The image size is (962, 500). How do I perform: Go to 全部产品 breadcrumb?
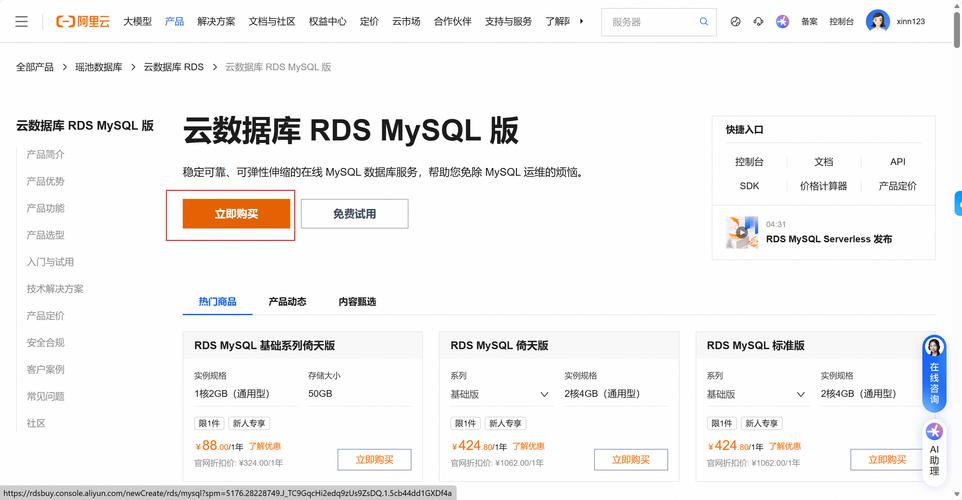click(35, 67)
